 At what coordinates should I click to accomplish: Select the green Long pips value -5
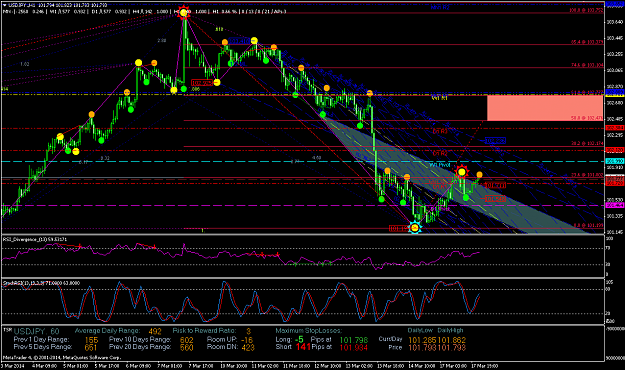299,340
